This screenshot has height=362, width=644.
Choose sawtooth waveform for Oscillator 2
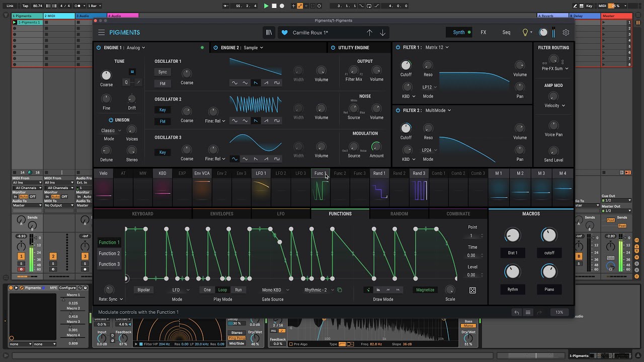click(x=256, y=121)
